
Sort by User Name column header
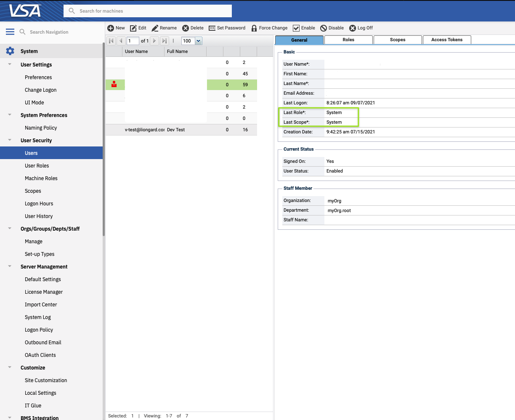143,51
